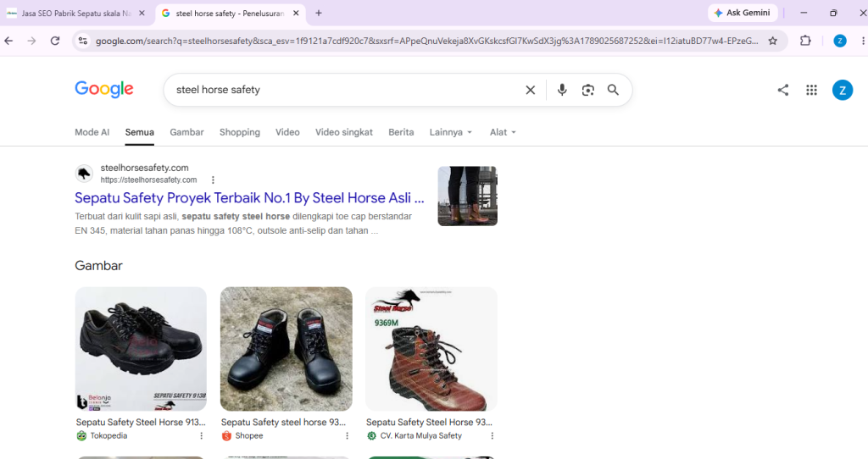The height and width of the screenshot is (459, 868).
Task: Reload the current page
Action: point(55,41)
